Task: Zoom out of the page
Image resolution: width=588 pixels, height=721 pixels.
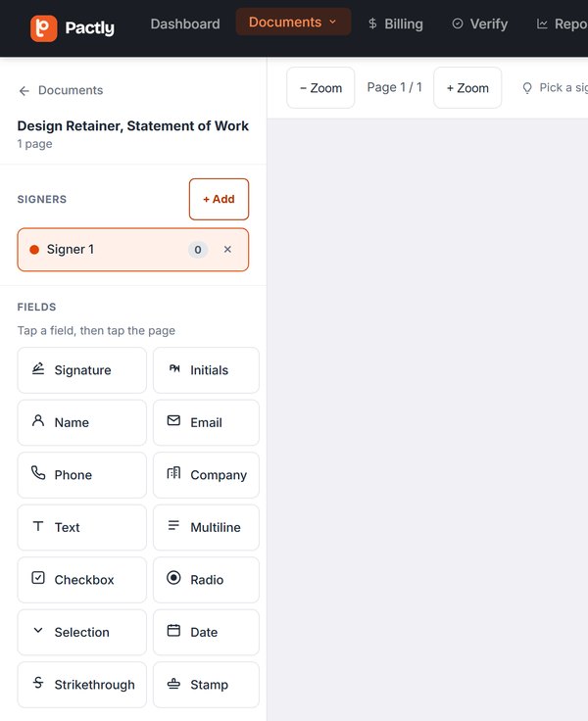Action: coord(320,88)
